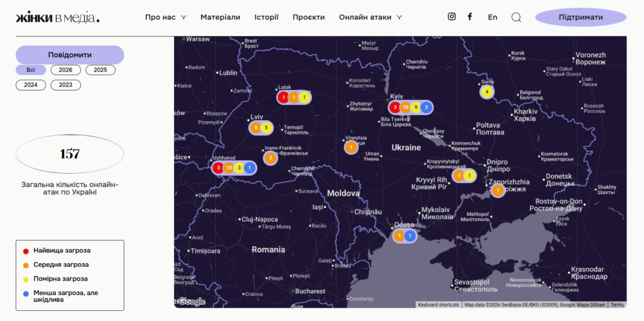Click orange marker 10 at Uzhhorod
The image size is (644, 321).
coord(229,167)
